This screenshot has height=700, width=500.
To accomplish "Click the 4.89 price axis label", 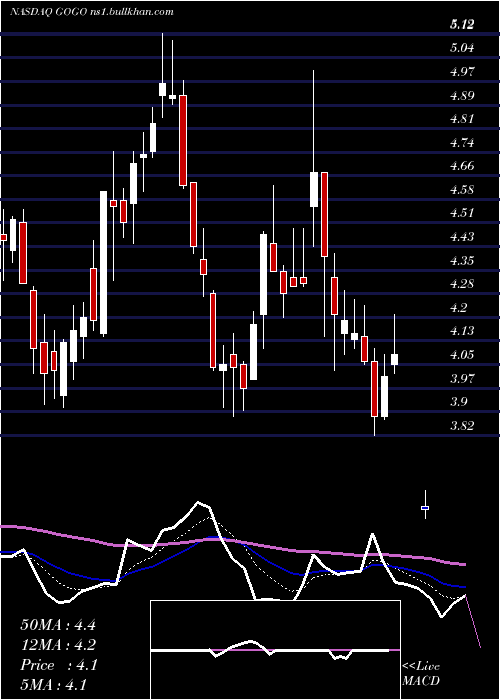I will coord(462,96).
